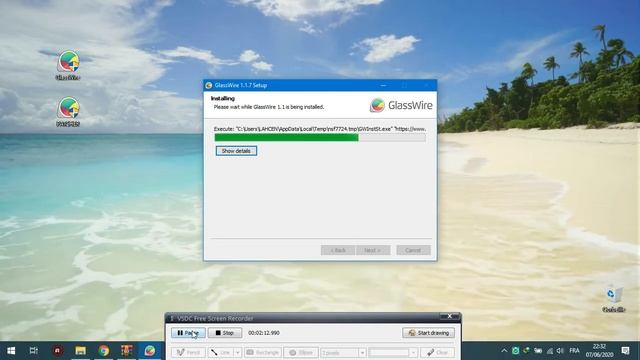Click the greyed-out Next button in the installer
This screenshot has height=360, width=640.
(373, 250)
